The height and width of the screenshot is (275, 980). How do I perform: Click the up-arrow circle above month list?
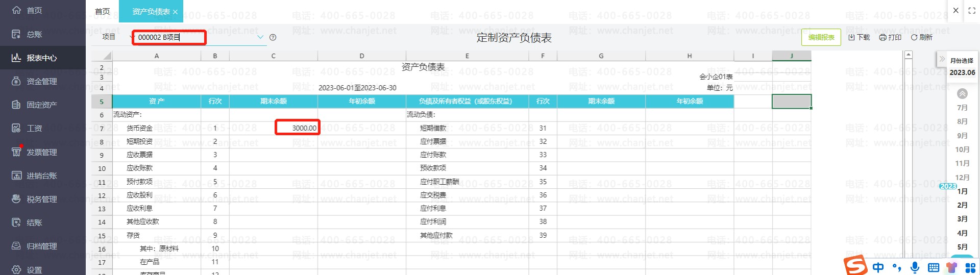pos(962,94)
